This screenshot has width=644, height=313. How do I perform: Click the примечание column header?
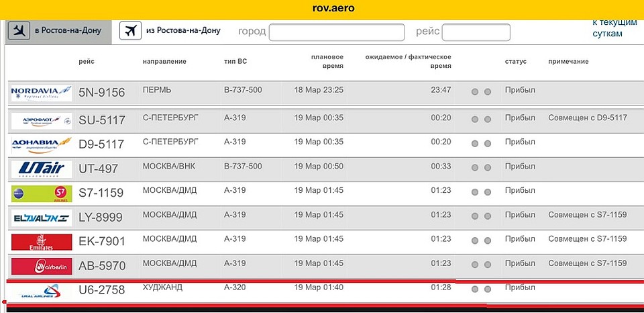coord(568,62)
